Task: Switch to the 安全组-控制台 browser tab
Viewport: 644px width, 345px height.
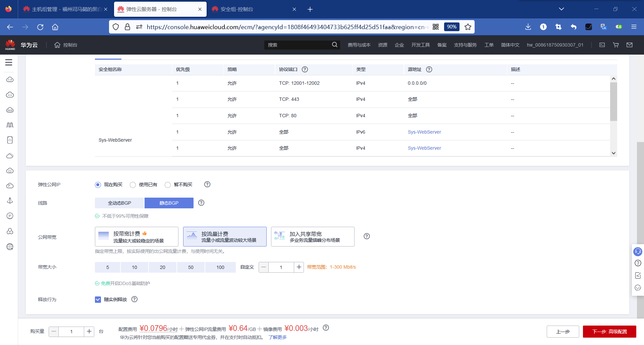Action: 254,9
